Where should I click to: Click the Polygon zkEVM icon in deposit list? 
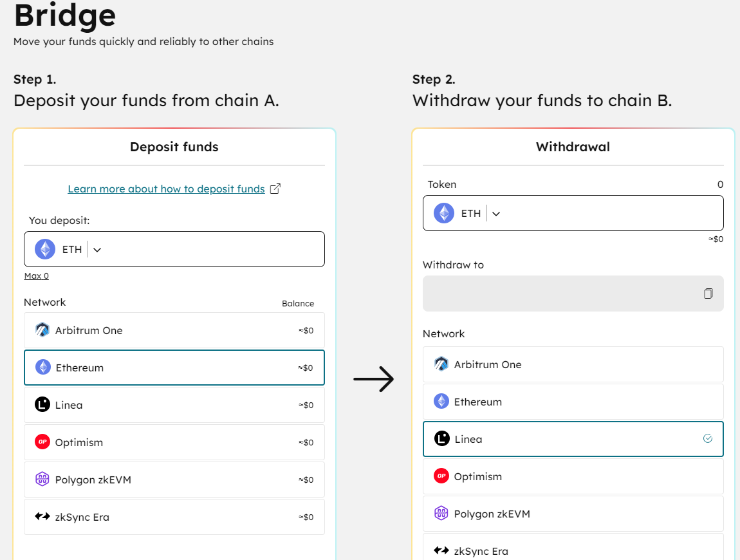coord(42,480)
